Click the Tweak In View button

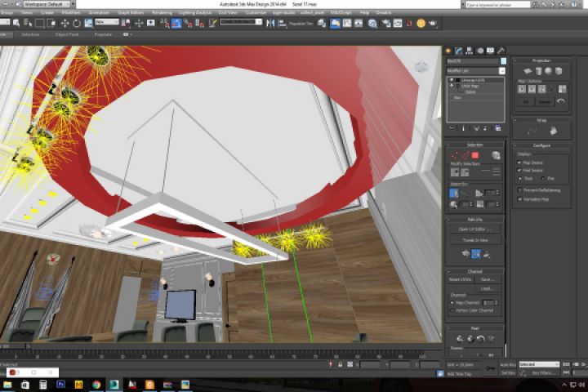click(475, 240)
